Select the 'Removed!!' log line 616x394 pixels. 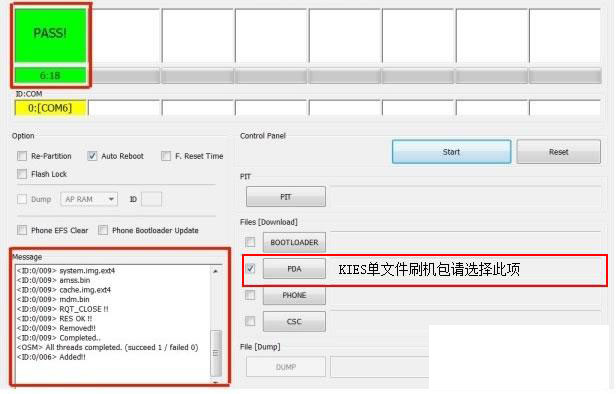tap(56, 328)
